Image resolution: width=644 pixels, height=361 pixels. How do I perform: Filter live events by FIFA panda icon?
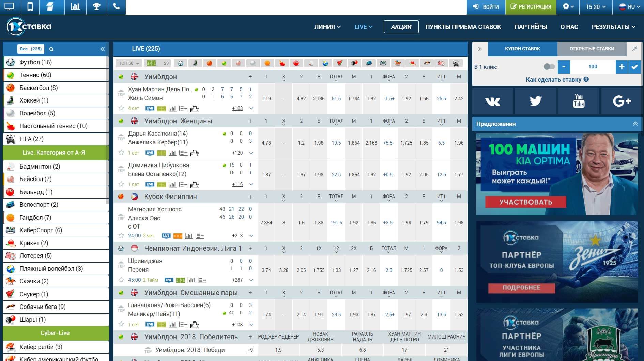click(456, 63)
